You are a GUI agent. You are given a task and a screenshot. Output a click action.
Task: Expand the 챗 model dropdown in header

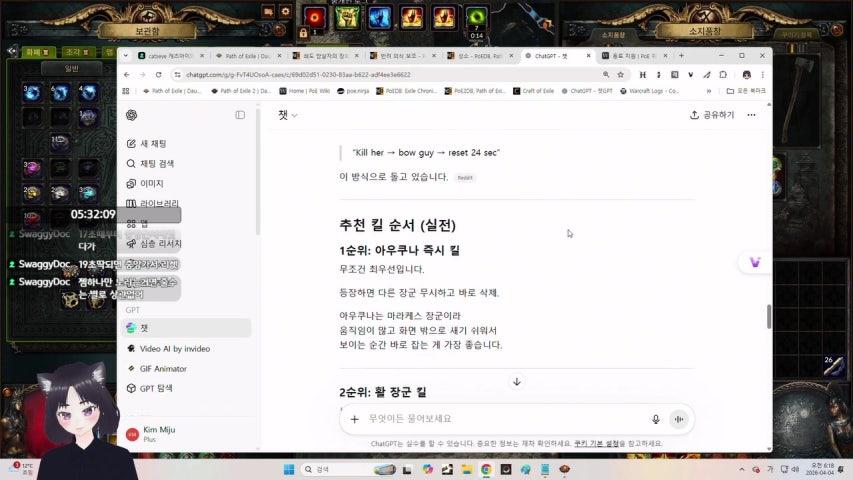(x=288, y=115)
